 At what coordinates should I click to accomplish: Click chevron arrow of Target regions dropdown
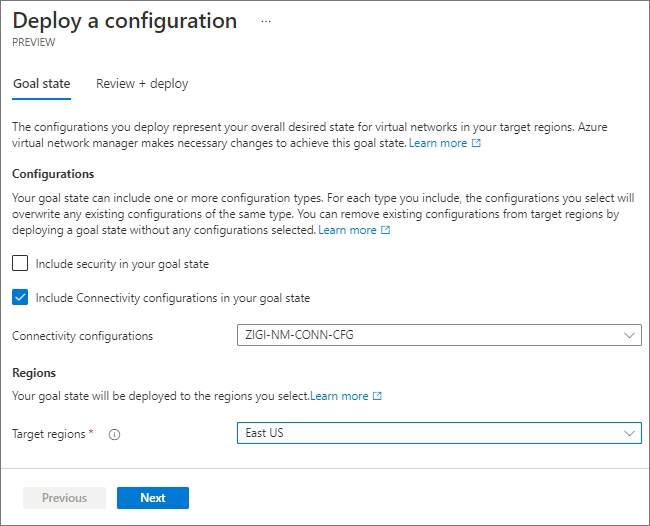coord(629,433)
